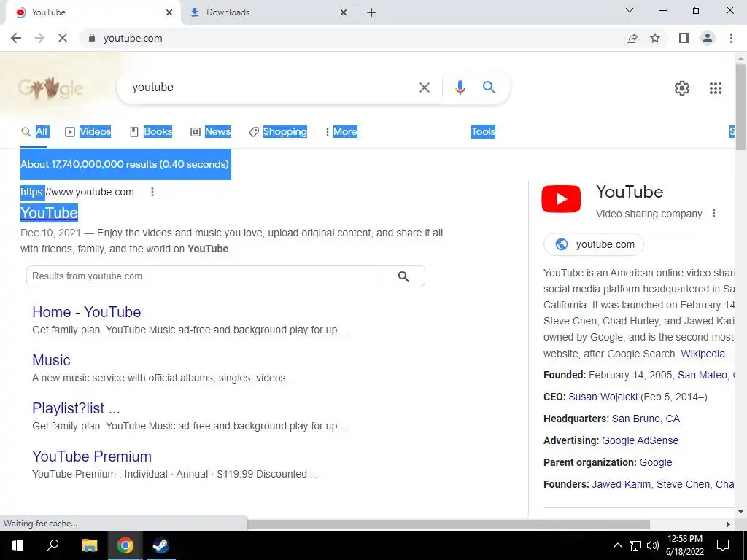Open the network status tray icon
Image resolution: width=747 pixels, height=560 pixels.
coord(635,545)
